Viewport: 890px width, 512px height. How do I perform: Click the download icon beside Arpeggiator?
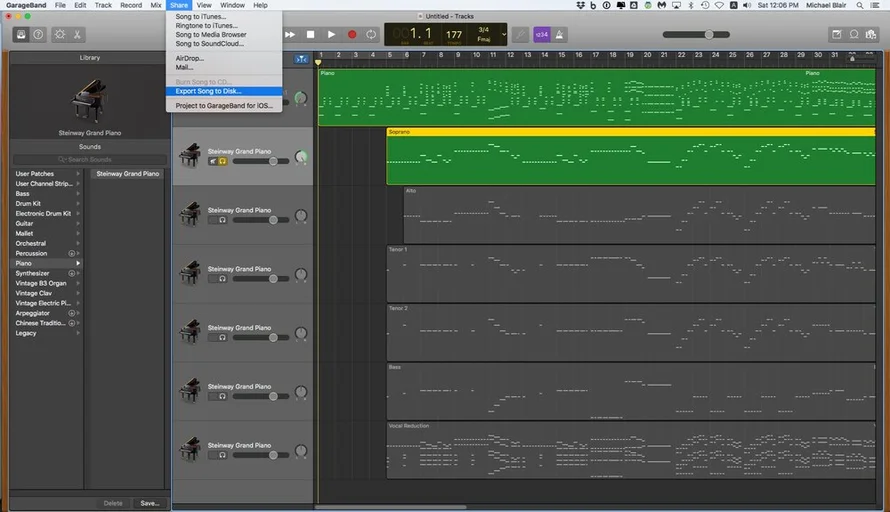point(72,313)
